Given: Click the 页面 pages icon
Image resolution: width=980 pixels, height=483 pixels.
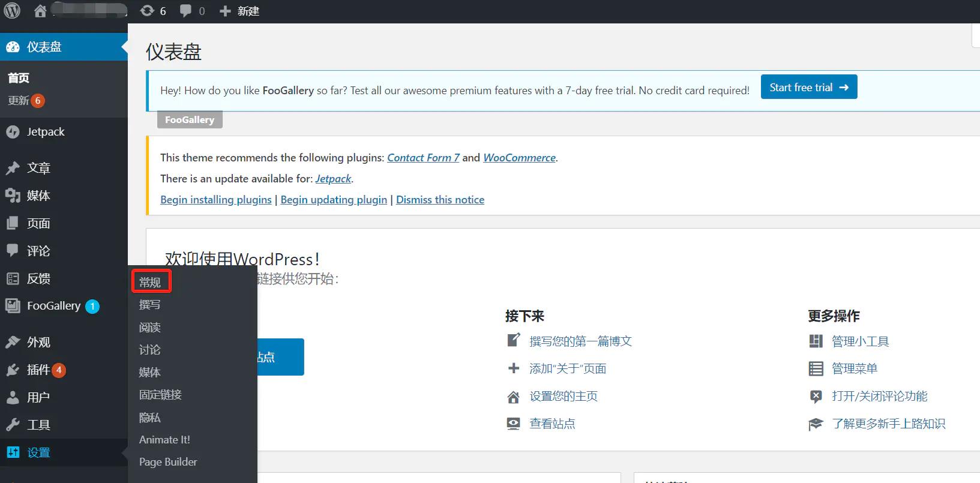Looking at the screenshot, I should 13,223.
